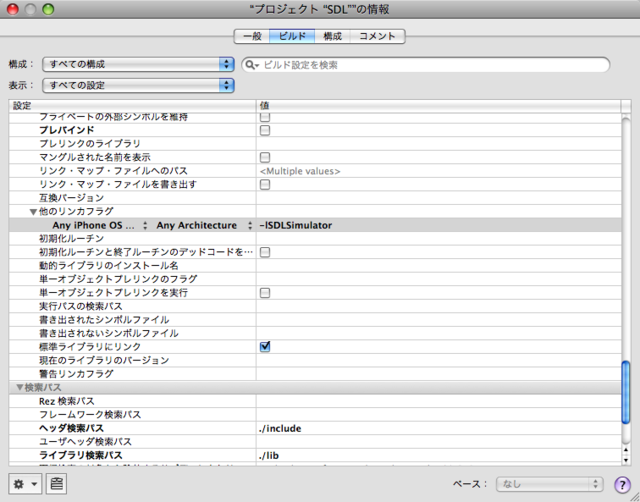
Task: Enable マングルされた名前を表示 checkbox
Action: pyautogui.click(x=265, y=157)
